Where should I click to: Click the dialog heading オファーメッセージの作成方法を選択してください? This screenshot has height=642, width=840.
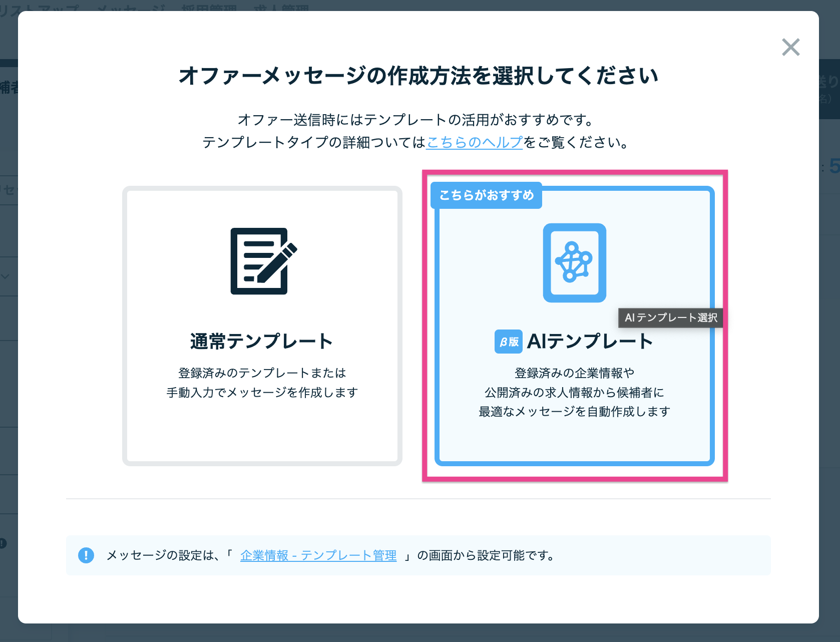(x=418, y=76)
